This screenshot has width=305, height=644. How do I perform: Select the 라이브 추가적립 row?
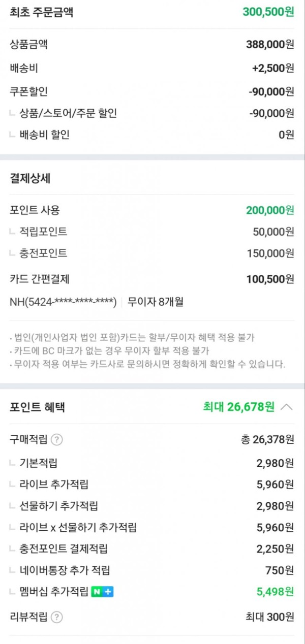click(x=152, y=485)
